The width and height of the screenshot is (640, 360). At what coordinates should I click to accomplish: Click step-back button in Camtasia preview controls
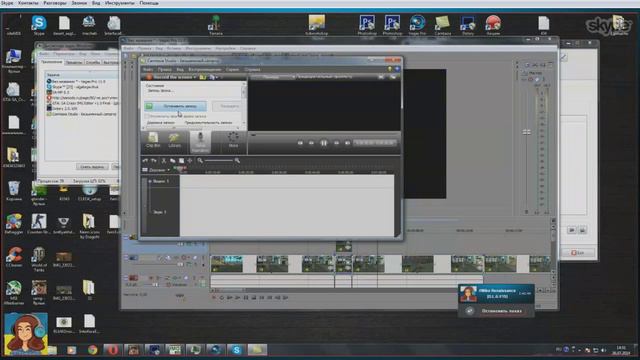tap(311, 143)
